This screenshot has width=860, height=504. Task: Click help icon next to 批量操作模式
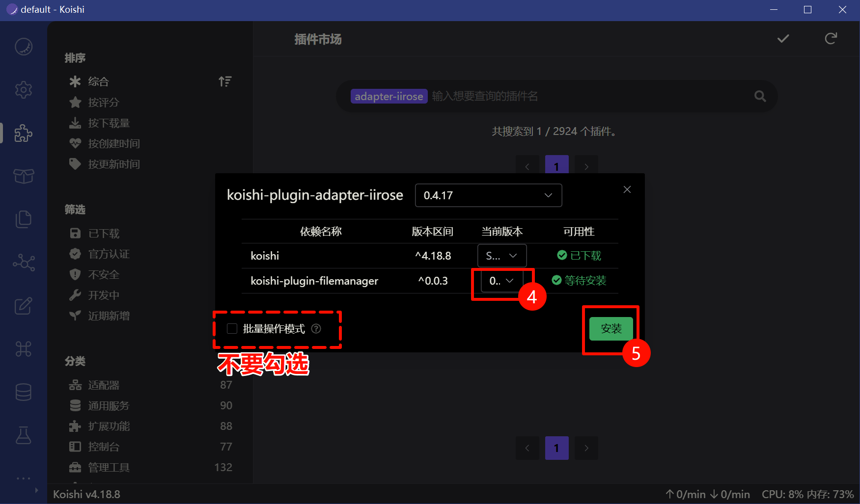(316, 329)
